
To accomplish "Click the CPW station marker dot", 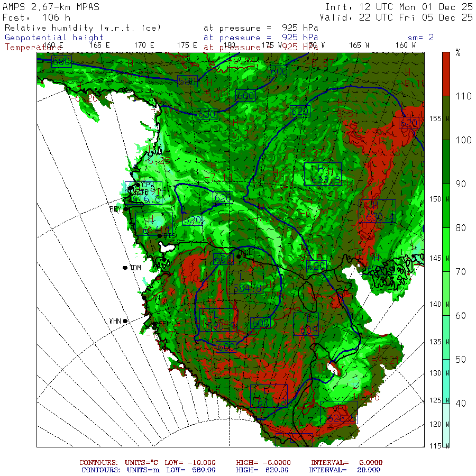I will (138, 185).
